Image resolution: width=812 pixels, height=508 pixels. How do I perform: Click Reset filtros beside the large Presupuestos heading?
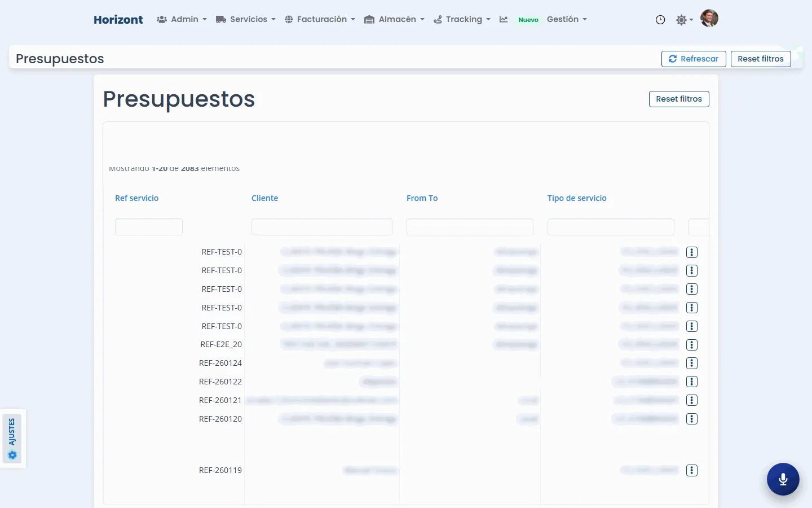[679, 99]
